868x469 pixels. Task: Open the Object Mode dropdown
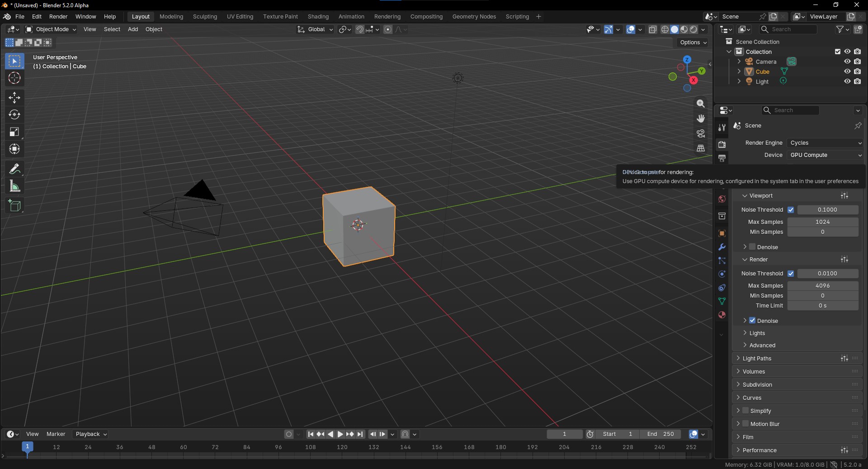pos(51,29)
